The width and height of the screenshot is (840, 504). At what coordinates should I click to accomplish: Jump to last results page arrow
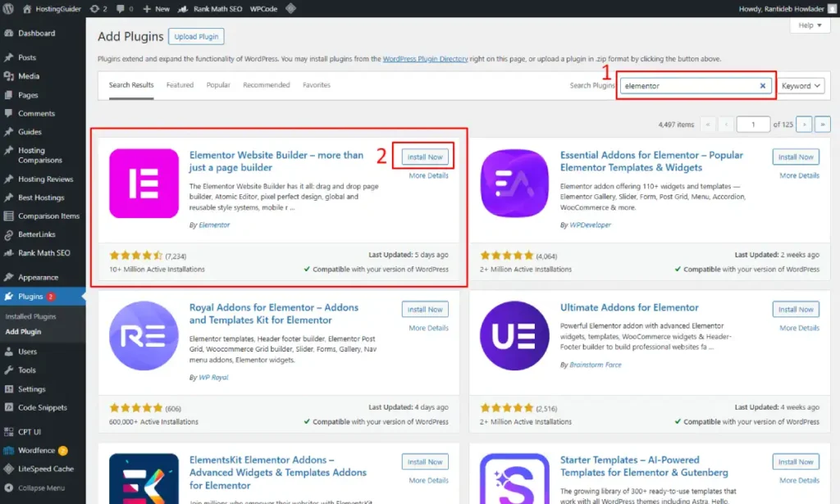(x=822, y=125)
